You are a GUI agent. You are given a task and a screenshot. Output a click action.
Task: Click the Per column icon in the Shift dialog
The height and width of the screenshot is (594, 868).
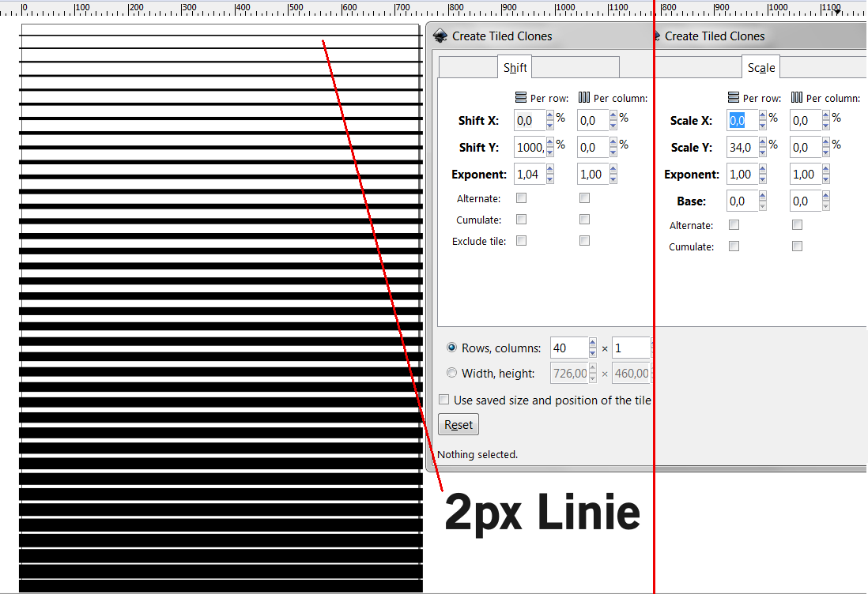pos(583,97)
